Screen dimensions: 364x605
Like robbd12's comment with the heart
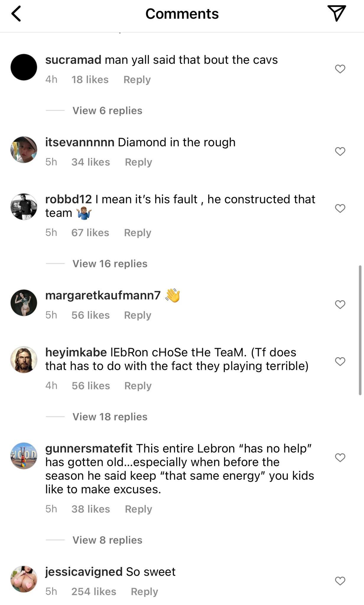coord(340,209)
